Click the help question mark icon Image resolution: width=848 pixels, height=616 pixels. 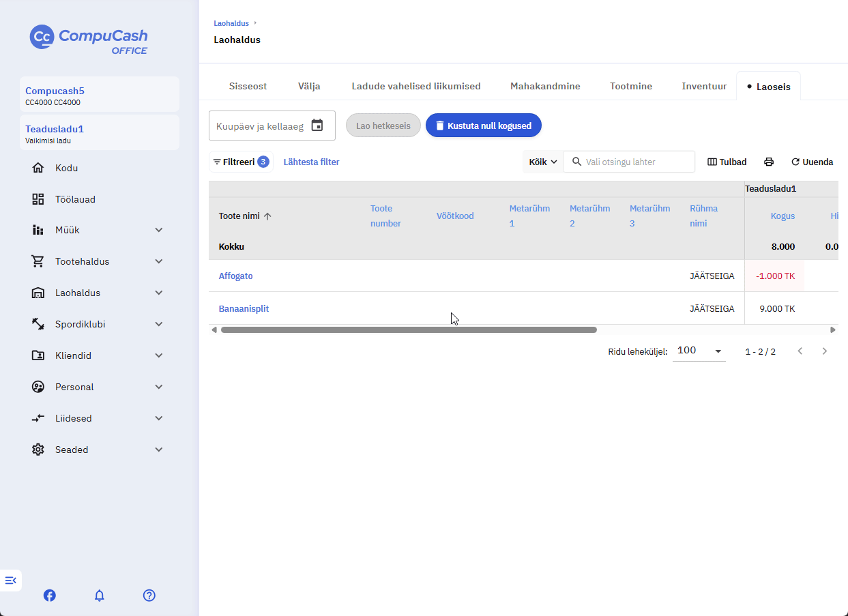[x=149, y=596]
